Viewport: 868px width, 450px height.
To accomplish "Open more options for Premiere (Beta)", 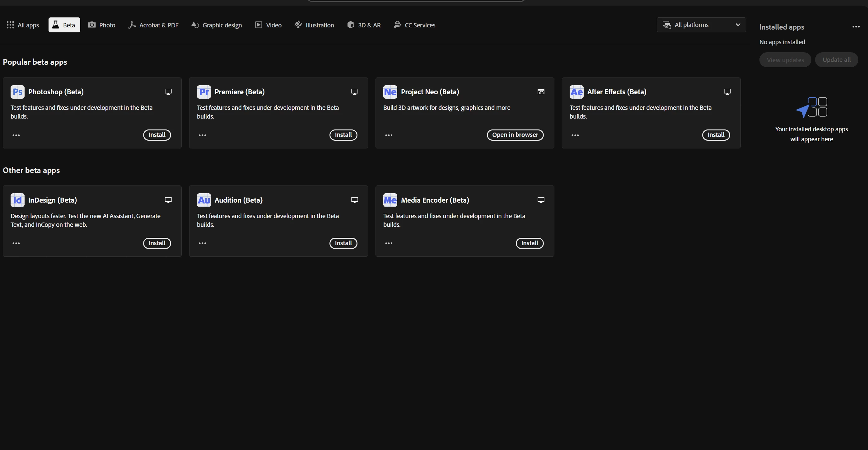I will tap(203, 135).
